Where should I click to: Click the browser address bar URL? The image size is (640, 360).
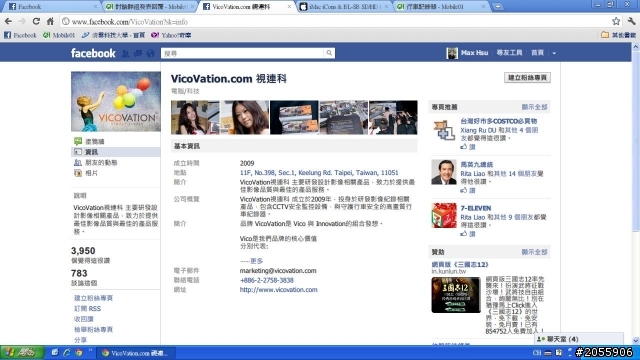(x=130, y=22)
